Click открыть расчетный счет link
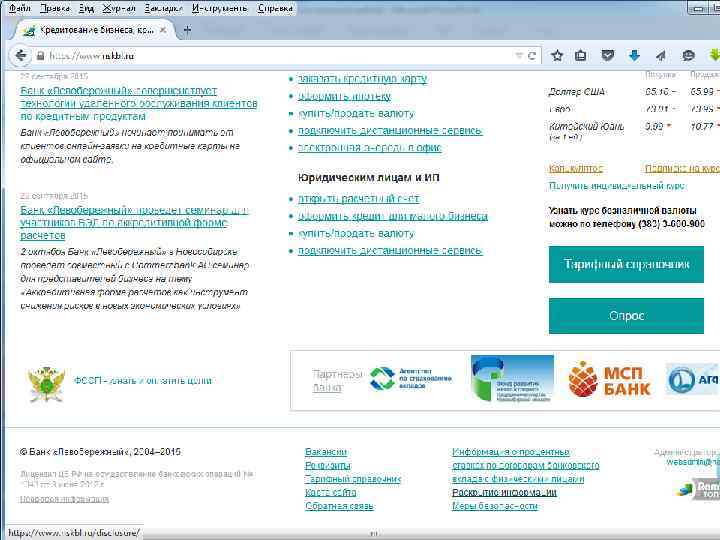Image resolution: width=720 pixels, height=540 pixels. (x=359, y=199)
